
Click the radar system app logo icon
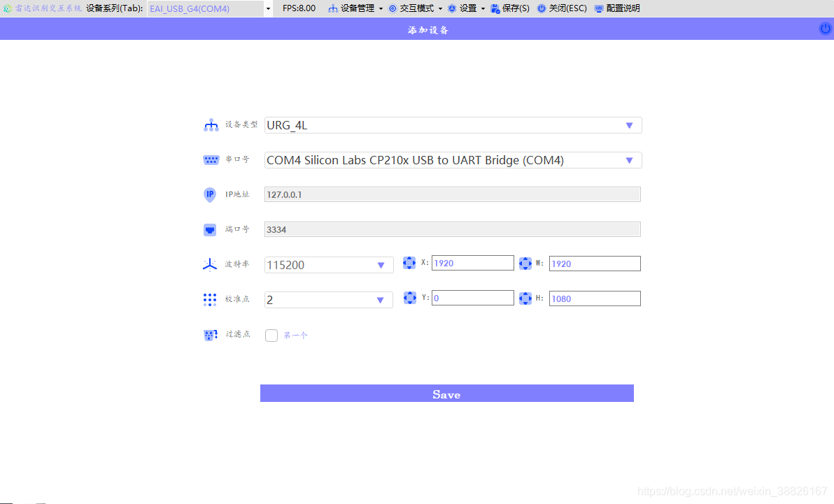8,8
